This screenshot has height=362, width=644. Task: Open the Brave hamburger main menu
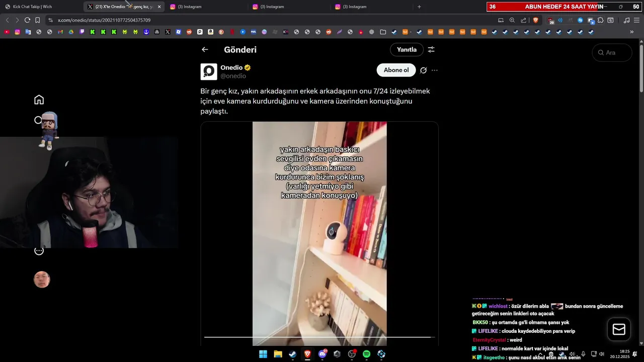click(x=637, y=20)
